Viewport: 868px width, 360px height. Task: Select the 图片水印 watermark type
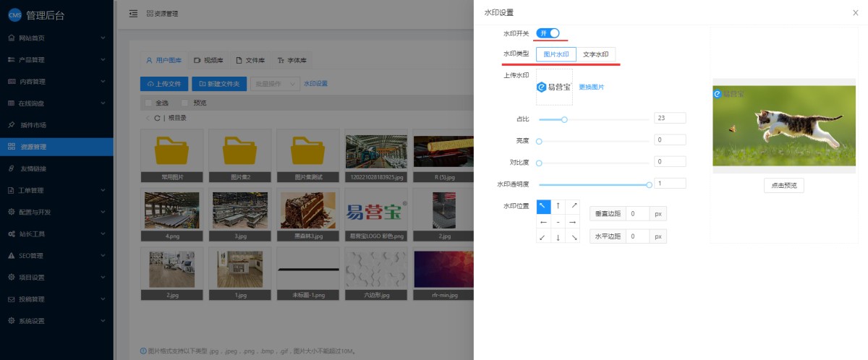(x=556, y=54)
